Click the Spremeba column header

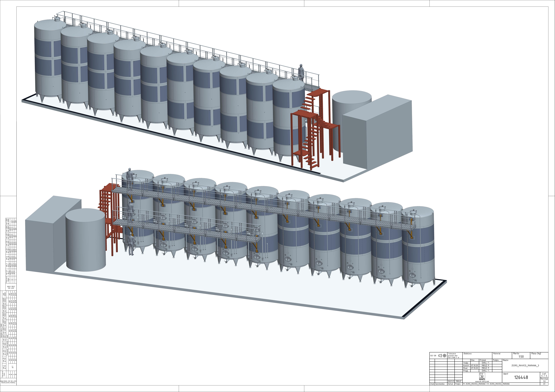[440, 384]
